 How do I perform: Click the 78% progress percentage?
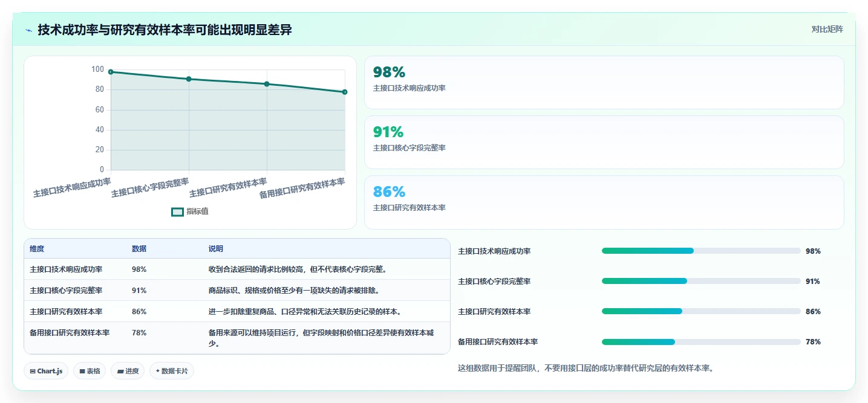pos(813,342)
